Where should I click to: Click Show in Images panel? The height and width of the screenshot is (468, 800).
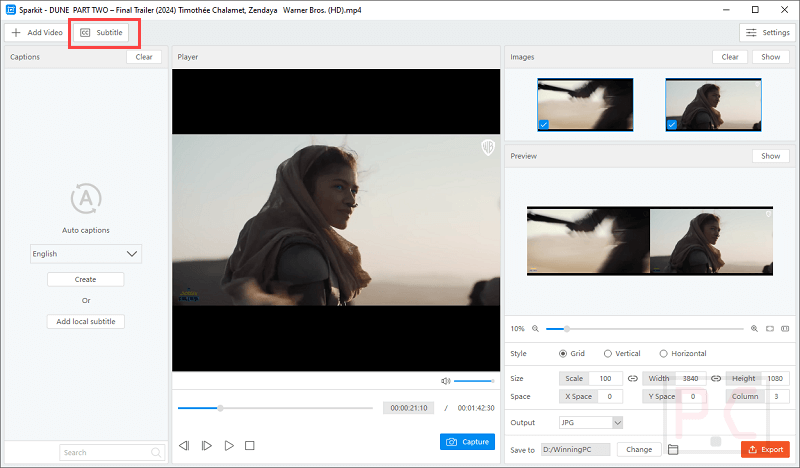coord(770,57)
